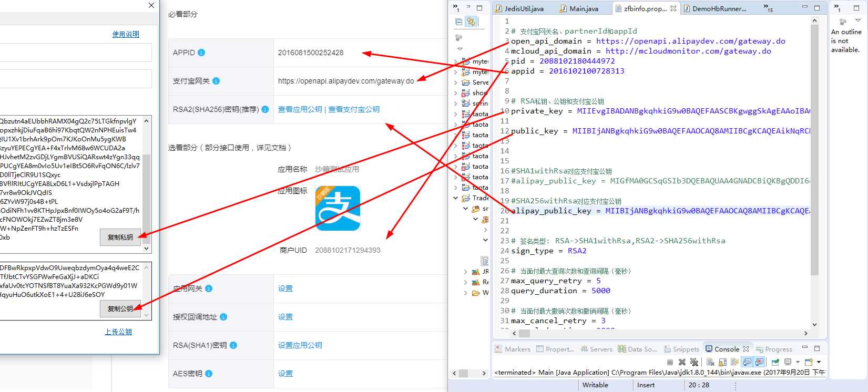Image resolution: width=868 pixels, height=392 pixels.
Task: Click Display Selected Console icon
Action: pos(788,362)
